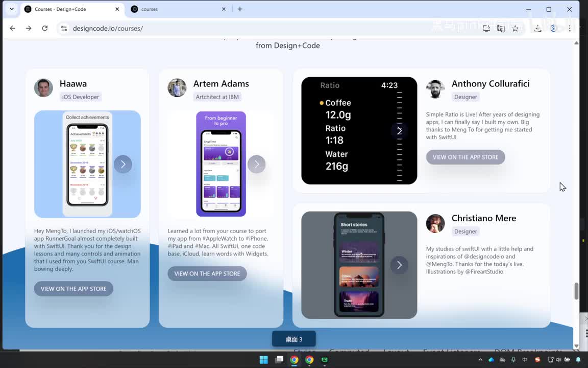Click the next arrow on the Short stories image
Image resolution: width=588 pixels, height=368 pixels.
tap(399, 265)
